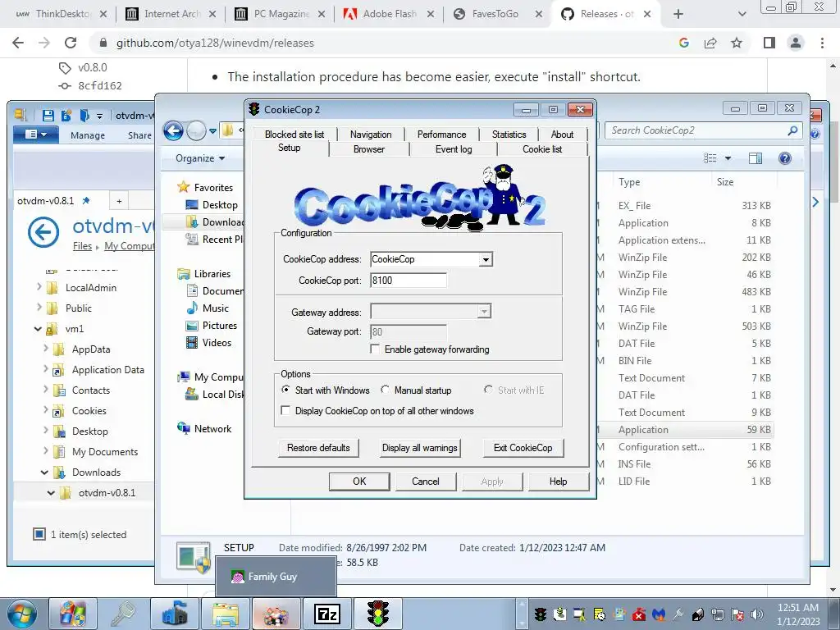This screenshot has height=630, width=840.
Task: Open a new Chrome tab with plus icon
Action: (678, 14)
